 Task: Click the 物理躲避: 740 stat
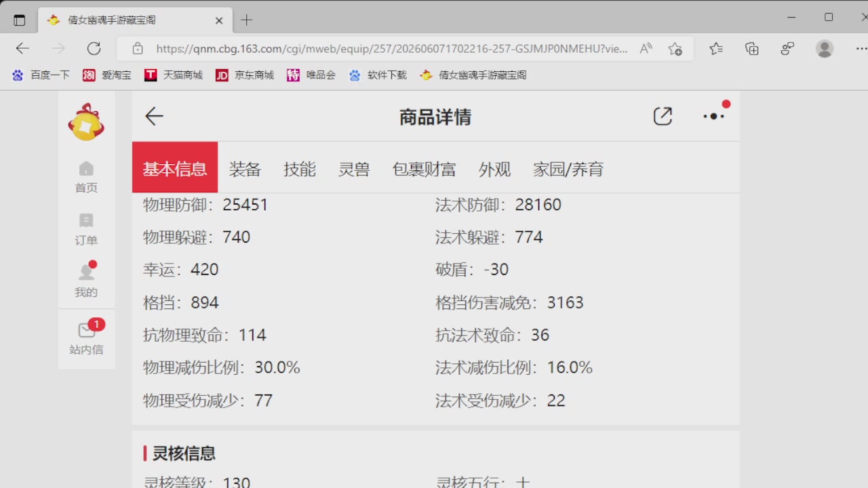[x=197, y=237]
